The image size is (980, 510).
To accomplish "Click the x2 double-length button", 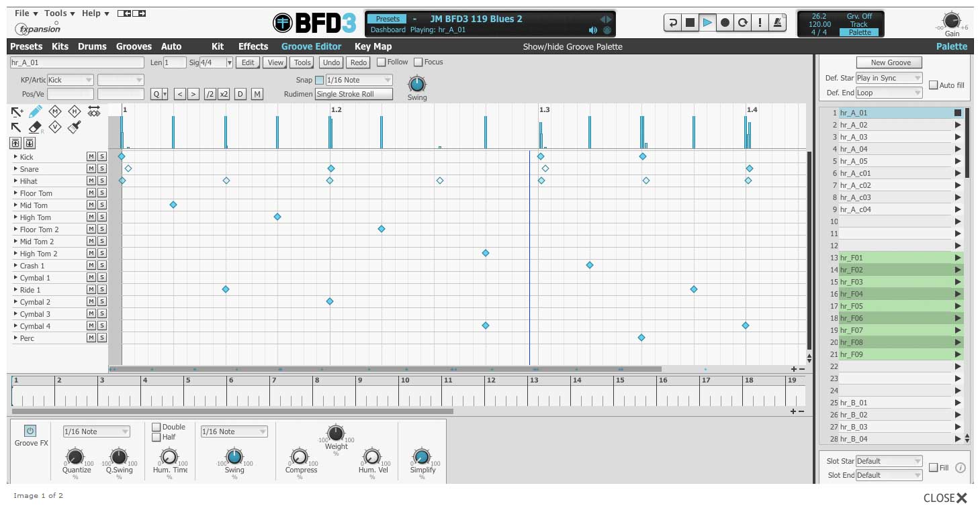I will 224,95.
